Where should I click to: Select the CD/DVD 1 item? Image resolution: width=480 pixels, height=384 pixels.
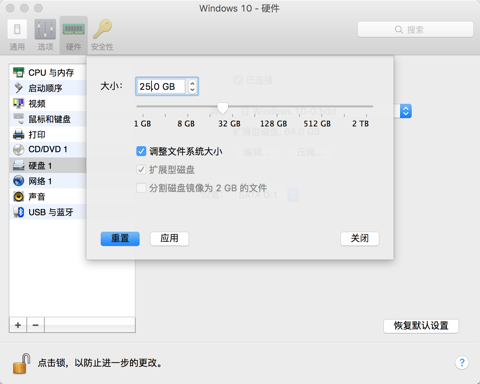click(48, 150)
